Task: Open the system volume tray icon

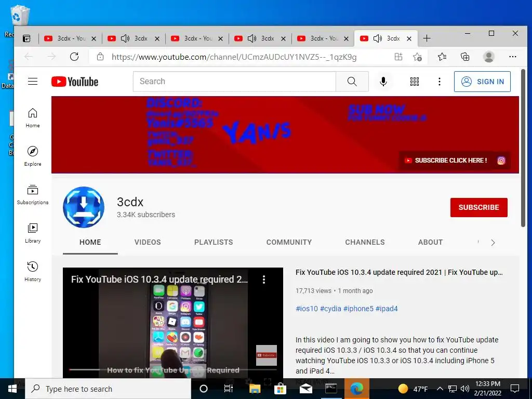Action: click(x=465, y=389)
